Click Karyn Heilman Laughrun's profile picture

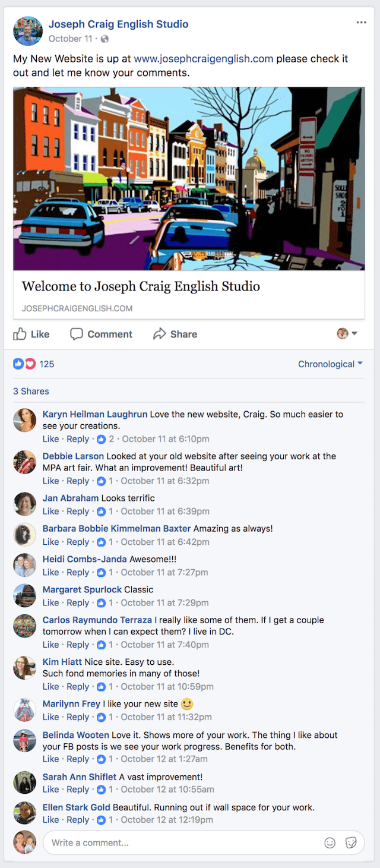24,420
